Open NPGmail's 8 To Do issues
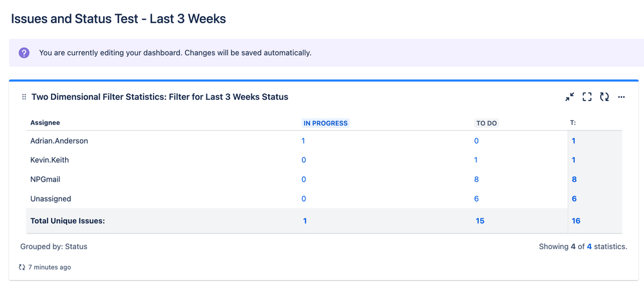The height and width of the screenshot is (291, 644). pos(476,180)
